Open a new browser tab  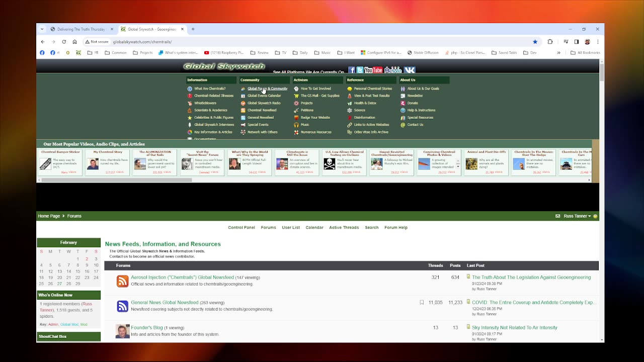[x=193, y=29]
